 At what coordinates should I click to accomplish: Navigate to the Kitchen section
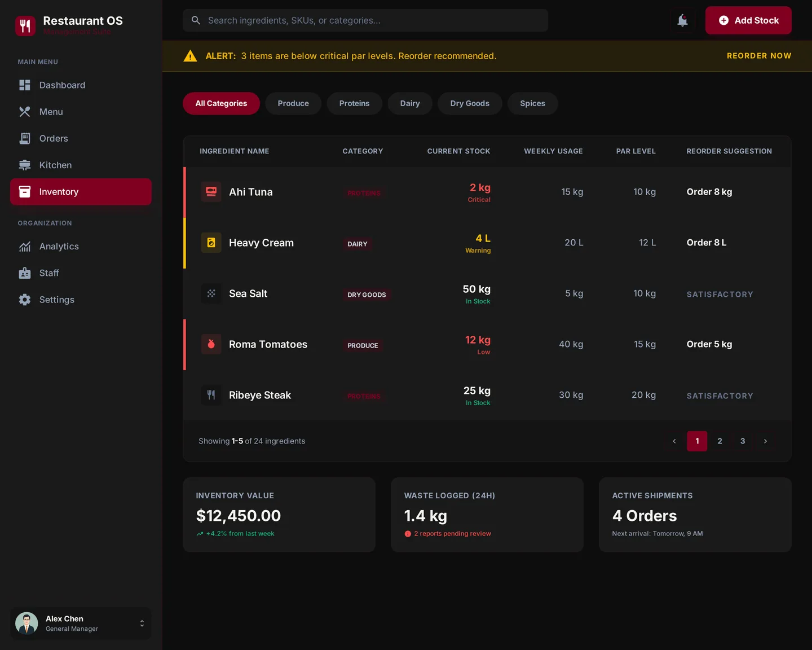(x=55, y=165)
